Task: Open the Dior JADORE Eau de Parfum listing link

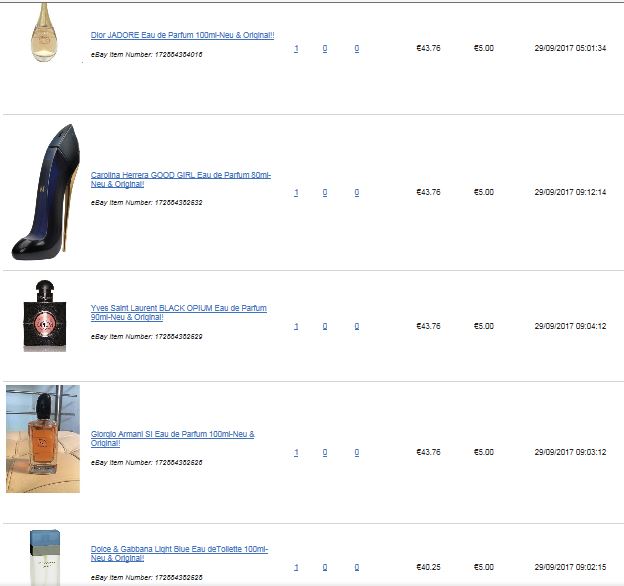Action: [x=182, y=35]
